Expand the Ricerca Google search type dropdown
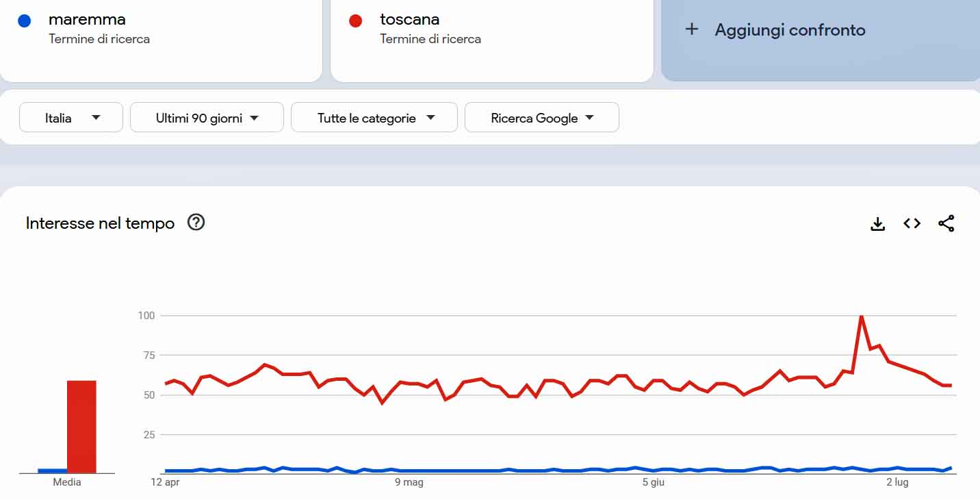The height and width of the screenshot is (500, 980). click(x=541, y=118)
